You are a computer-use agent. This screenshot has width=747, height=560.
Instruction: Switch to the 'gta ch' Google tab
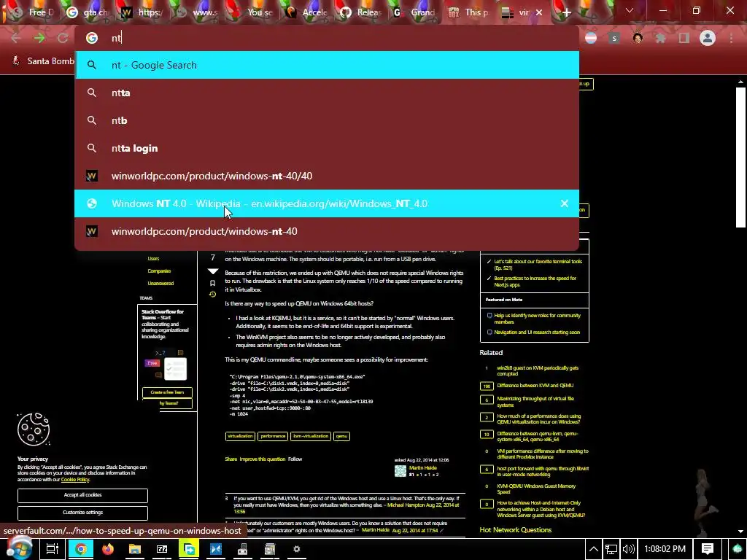click(x=88, y=12)
